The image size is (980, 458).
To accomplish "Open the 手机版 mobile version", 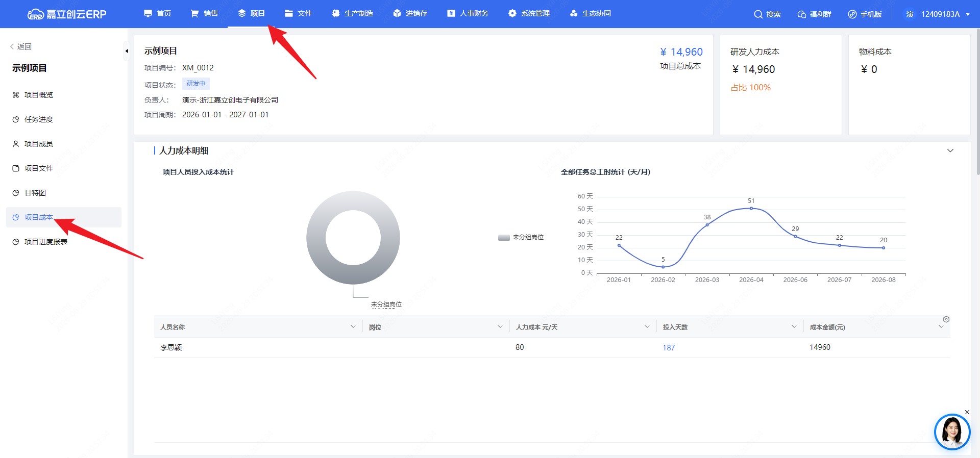I will pyautogui.click(x=865, y=14).
